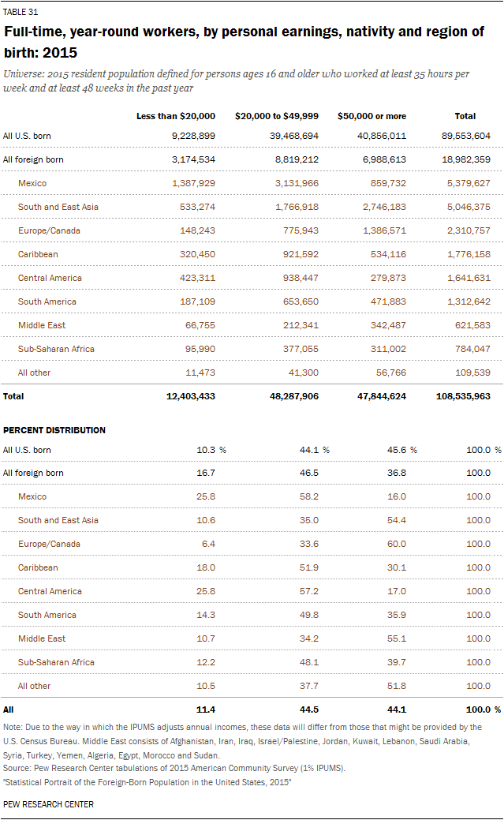The image size is (504, 820).
Task: Click the 'All foreign born' label in percent section
Action: [x=33, y=473]
